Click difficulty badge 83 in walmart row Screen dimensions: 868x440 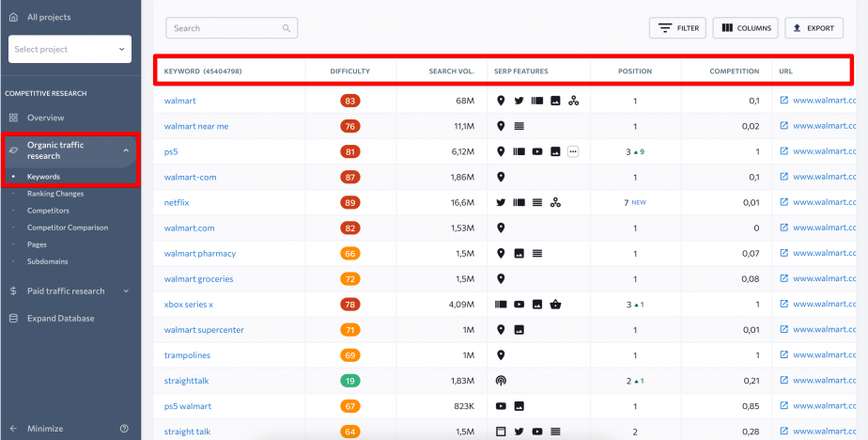pyautogui.click(x=349, y=101)
